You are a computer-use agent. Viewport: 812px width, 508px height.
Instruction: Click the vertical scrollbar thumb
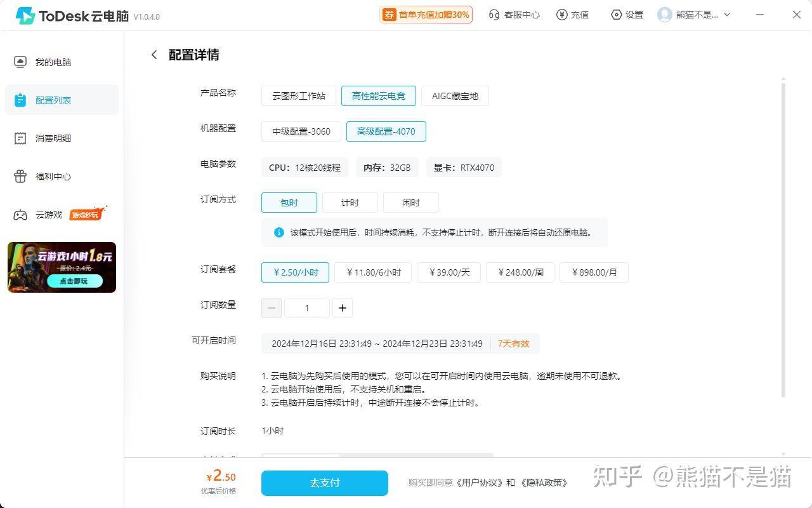pos(783,240)
